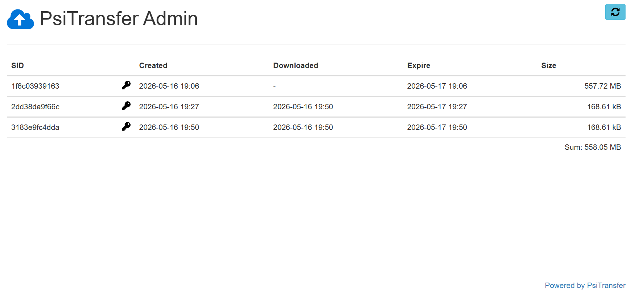Click expire date 2026-05-17 19:27
Screen dimensions: 644x292
pyautogui.click(x=437, y=107)
